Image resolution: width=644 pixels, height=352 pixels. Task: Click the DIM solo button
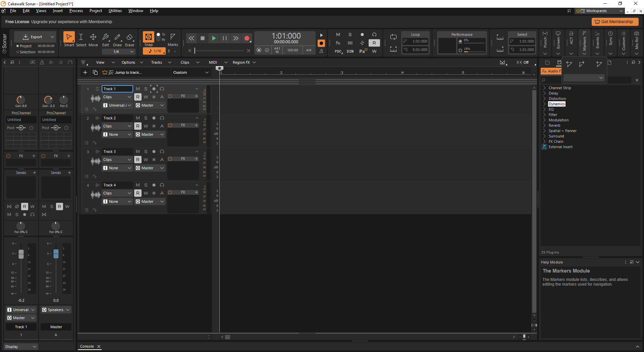(350, 51)
